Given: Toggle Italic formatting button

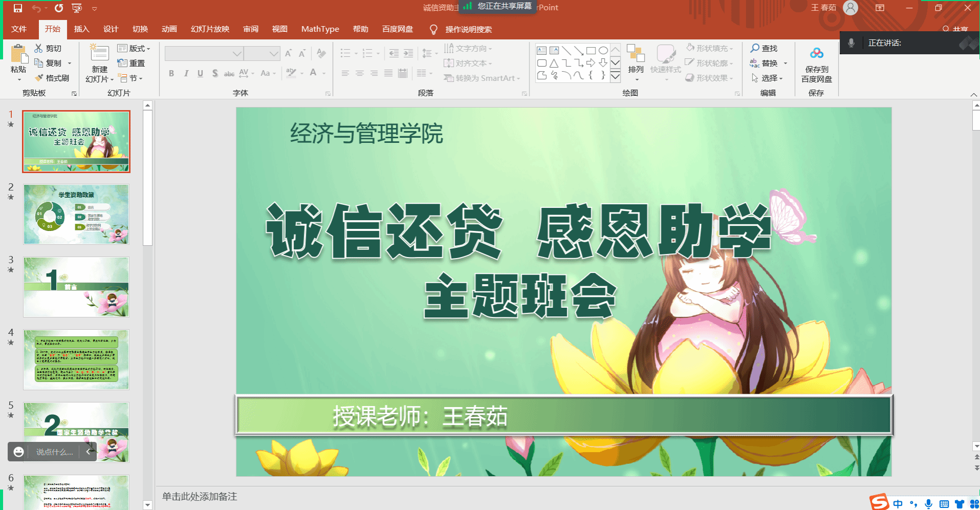Looking at the screenshot, I should tap(186, 73).
